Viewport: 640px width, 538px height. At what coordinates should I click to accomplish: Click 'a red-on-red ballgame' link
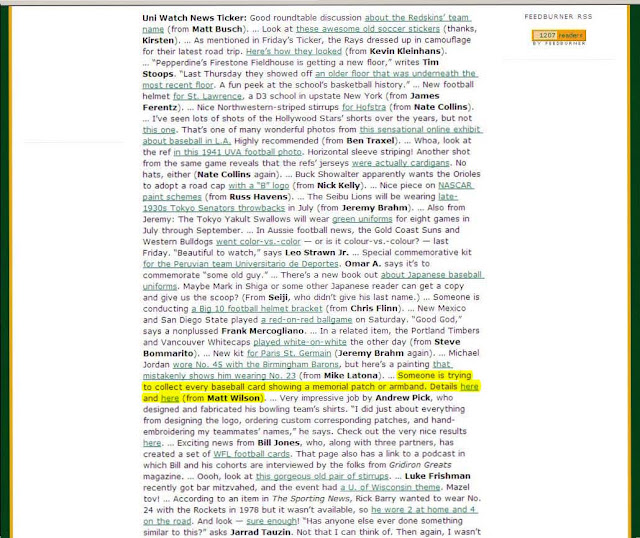[307, 320]
